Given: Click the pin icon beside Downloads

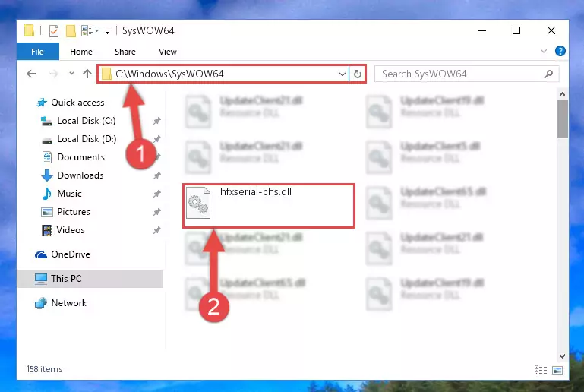Looking at the screenshot, I should coord(156,175).
